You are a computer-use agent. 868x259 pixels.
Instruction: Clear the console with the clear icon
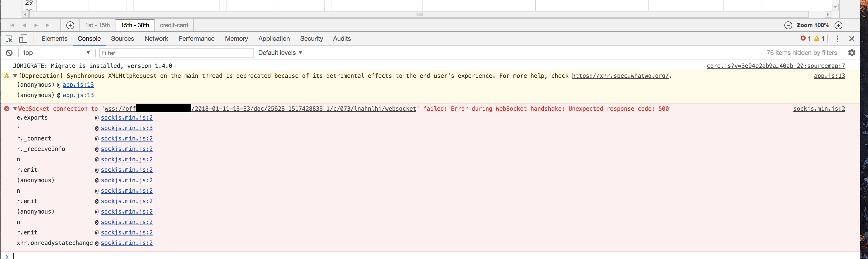point(9,53)
